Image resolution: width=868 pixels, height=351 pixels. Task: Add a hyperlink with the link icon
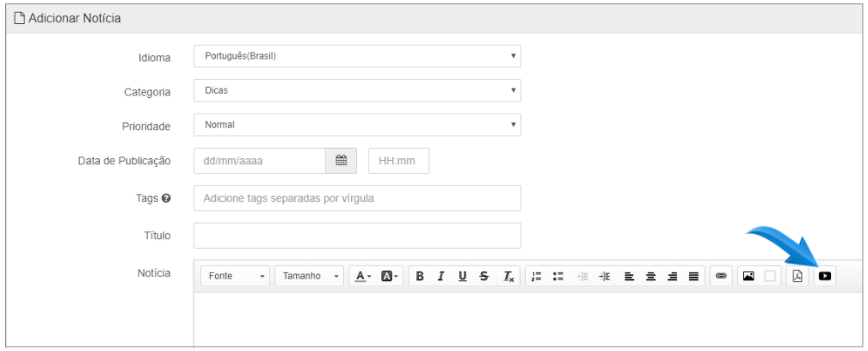pyautogui.click(x=721, y=275)
